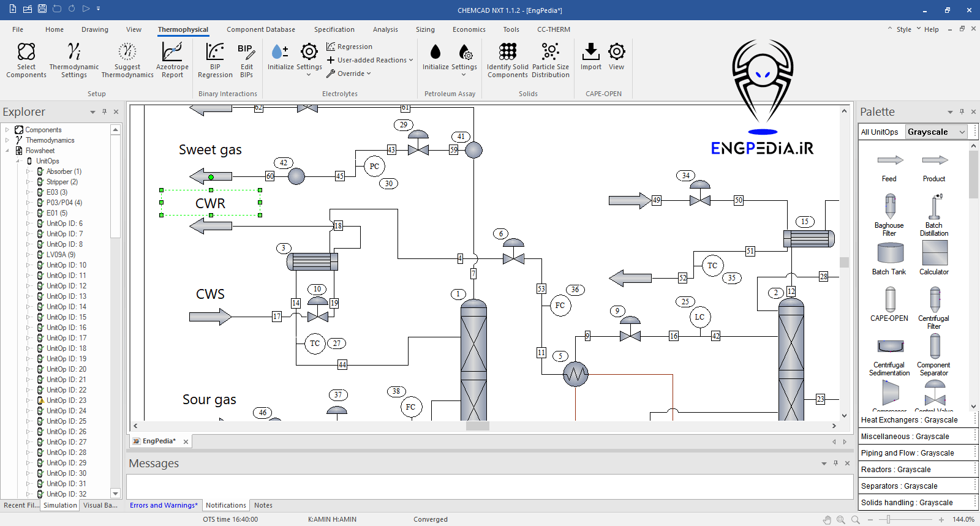Import CAPE-OPEN package

(x=590, y=57)
